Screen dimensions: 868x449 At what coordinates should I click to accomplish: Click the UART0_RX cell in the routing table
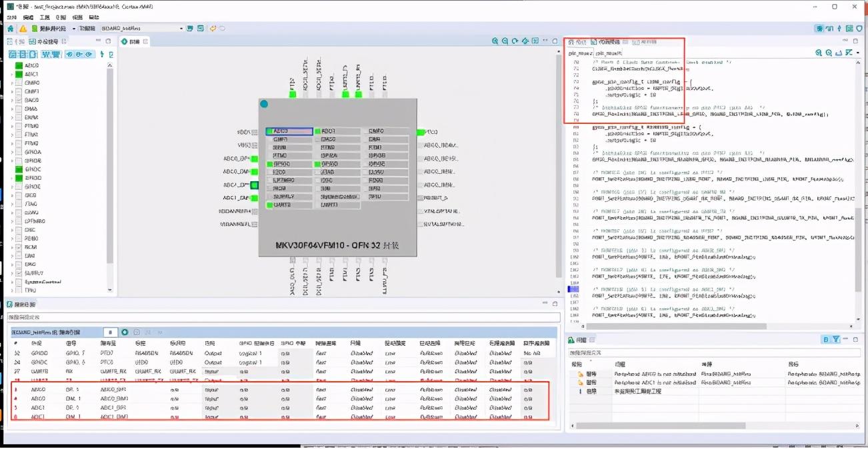point(113,371)
